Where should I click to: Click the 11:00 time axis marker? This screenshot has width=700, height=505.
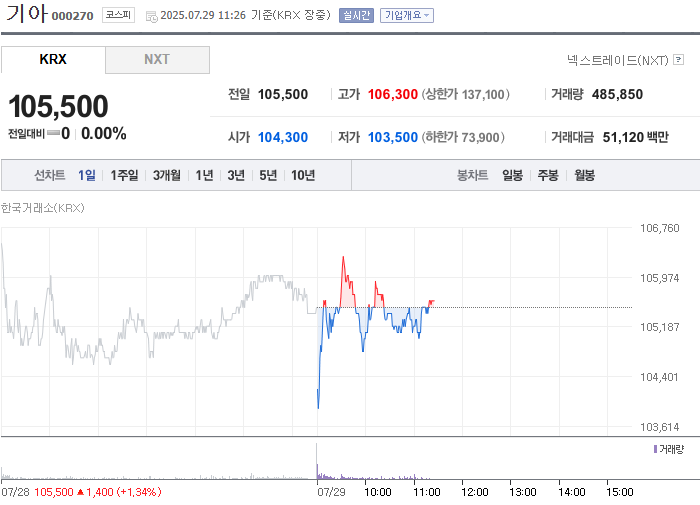click(427, 492)
